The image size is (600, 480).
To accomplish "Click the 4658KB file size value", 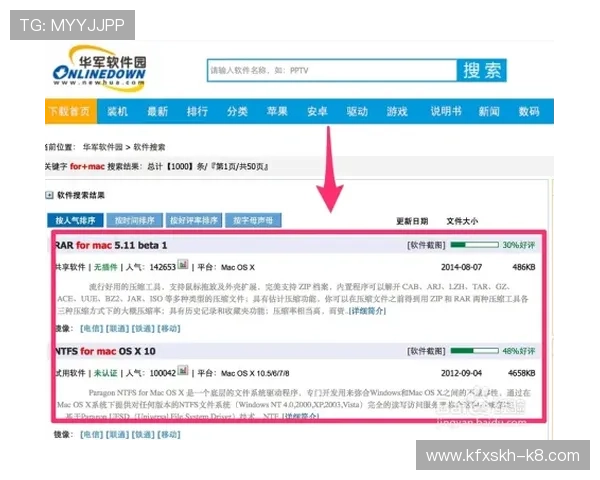I will pyautogui.click(x=522, y=373).
